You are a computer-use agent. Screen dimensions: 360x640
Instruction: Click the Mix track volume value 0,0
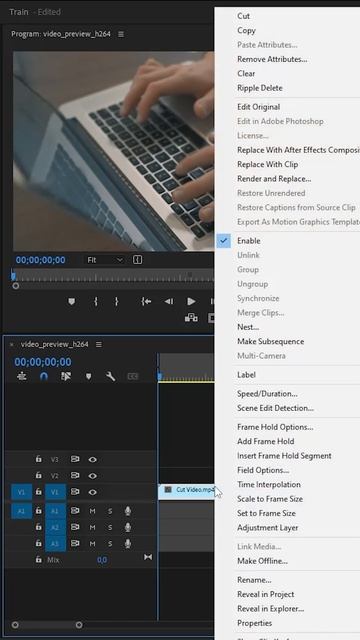(102, 560)
